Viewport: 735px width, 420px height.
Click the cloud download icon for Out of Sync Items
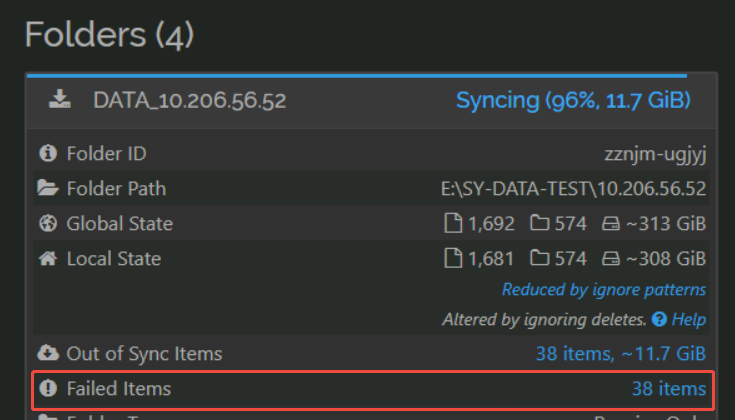coord(48,353)
